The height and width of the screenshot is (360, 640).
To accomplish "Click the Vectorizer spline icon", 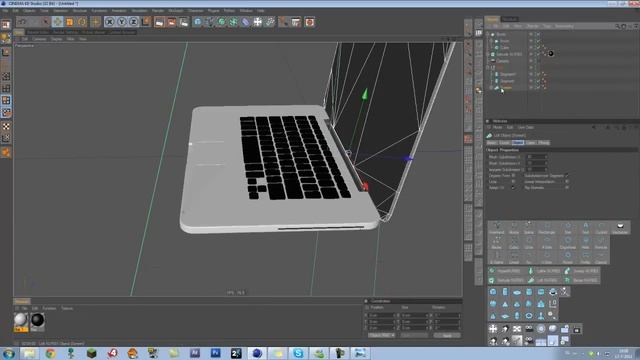I will (620, 227).
